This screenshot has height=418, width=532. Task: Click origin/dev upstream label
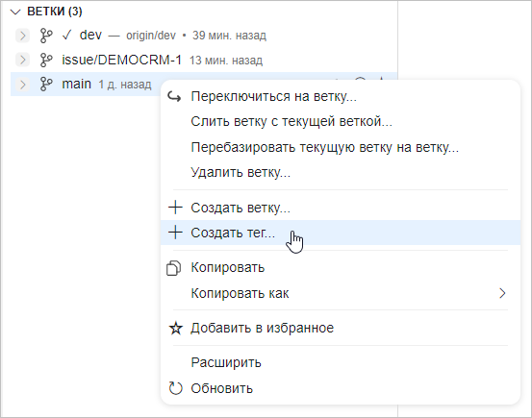pyautogui.click(x=151, y=36)
